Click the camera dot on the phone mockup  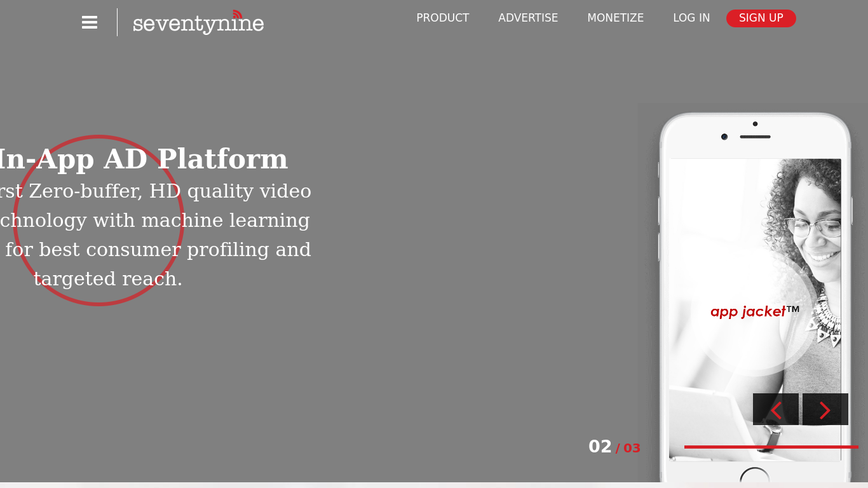pos(724,135)
